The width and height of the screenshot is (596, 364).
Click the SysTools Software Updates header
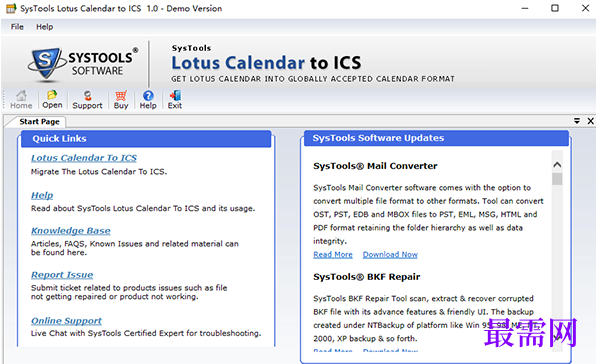(x=436, y=138)
